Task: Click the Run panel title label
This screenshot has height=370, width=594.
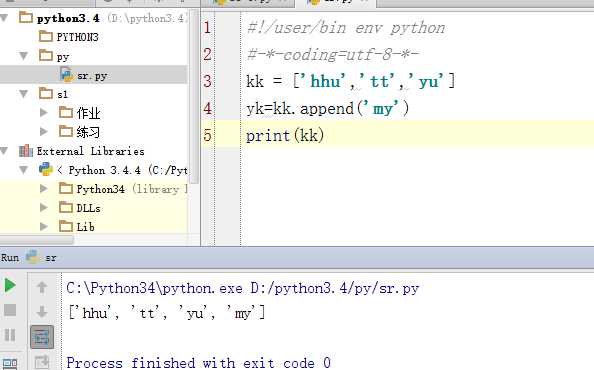Action: [x=10, y=258]
